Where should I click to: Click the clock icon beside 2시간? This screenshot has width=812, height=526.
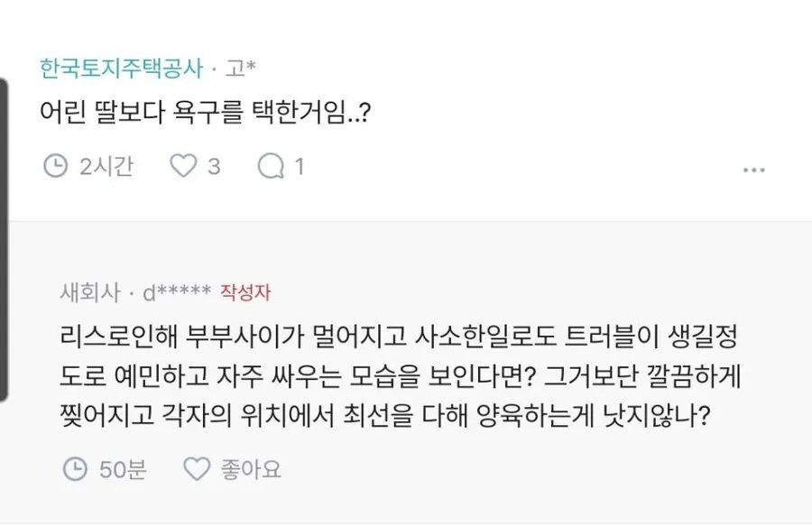point(56,166)
